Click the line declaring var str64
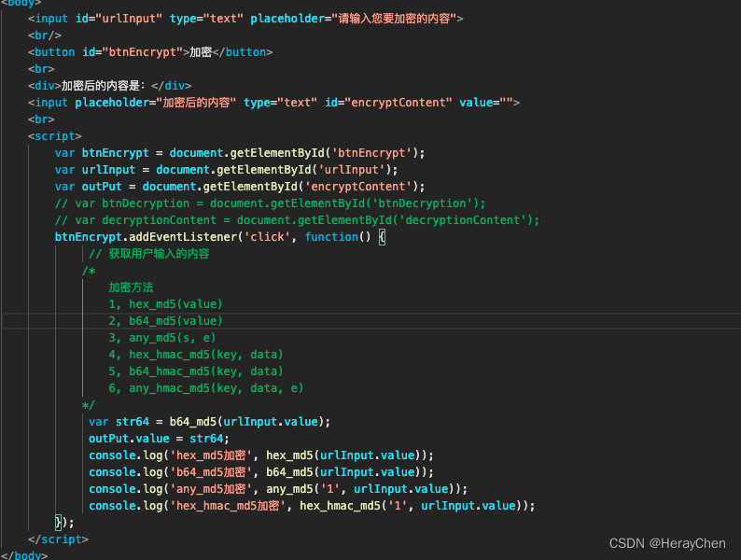Image resolution: width=741 pixels, height=560 pixels. click(x=209, y=422)
